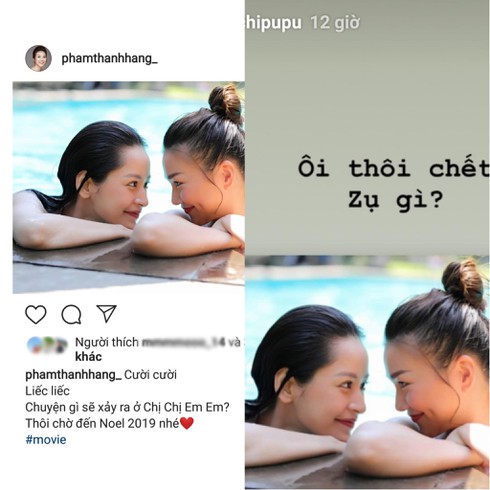Image resolution: width=490 pixels, height=490 pixels.
Task: Tap the heart like icon
Action: click(x=36, y=314)
